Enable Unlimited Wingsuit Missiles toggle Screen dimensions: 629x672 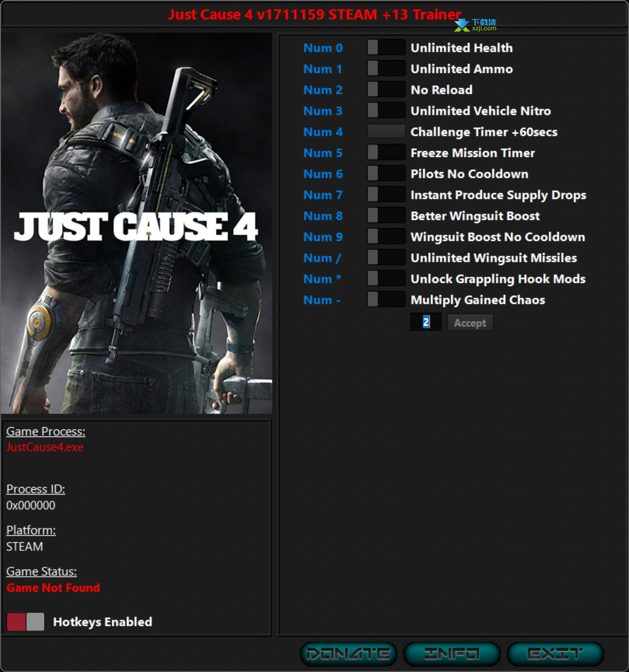[x=386, y=257]
